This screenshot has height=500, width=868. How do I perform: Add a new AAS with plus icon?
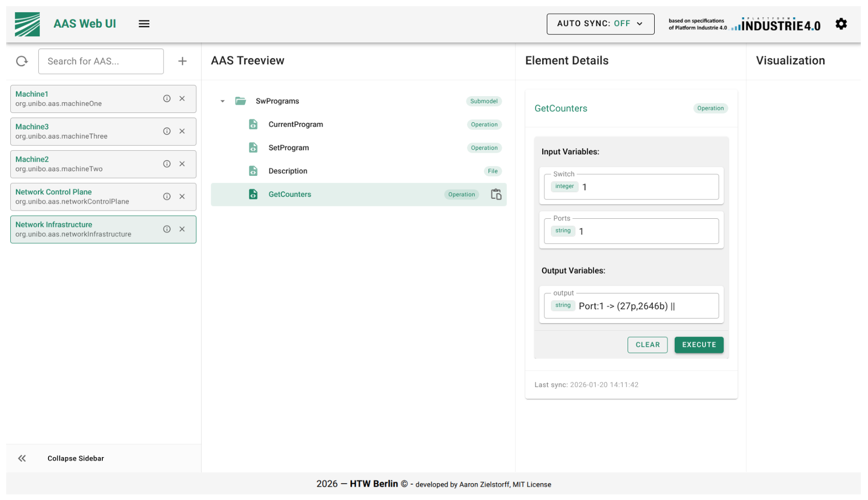coord(182,61)
